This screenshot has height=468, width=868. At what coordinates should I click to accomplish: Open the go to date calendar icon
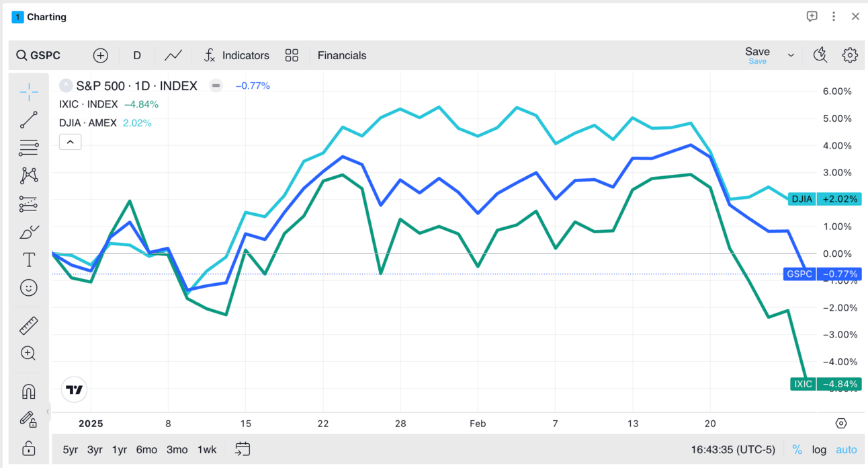pos(243,449)
